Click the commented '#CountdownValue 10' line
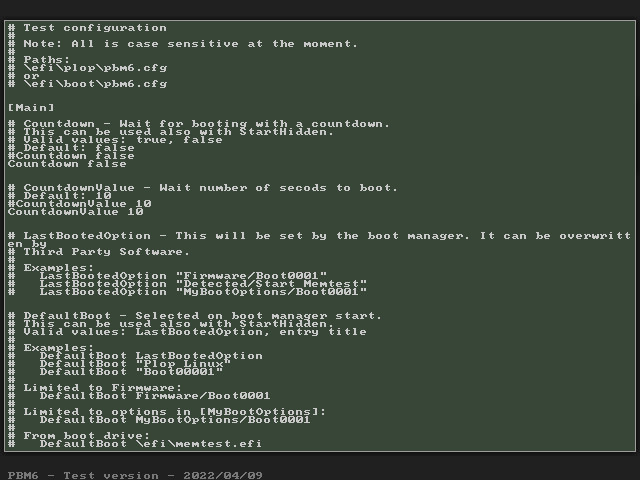Viewport: 640px width, 480px height. (x=80, y=204)
